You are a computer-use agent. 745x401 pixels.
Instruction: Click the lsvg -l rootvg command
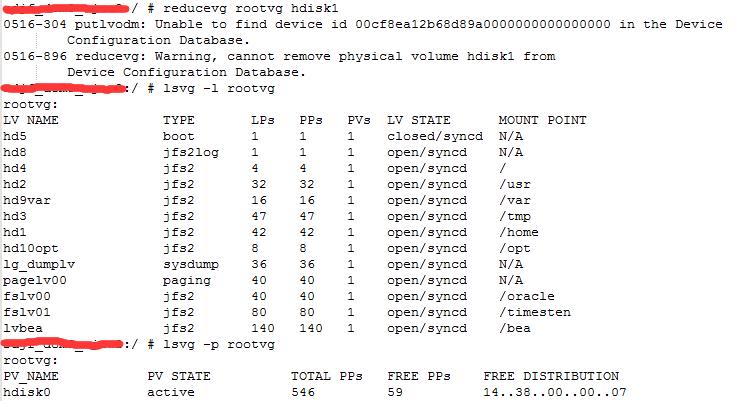(x=219, y=89)
